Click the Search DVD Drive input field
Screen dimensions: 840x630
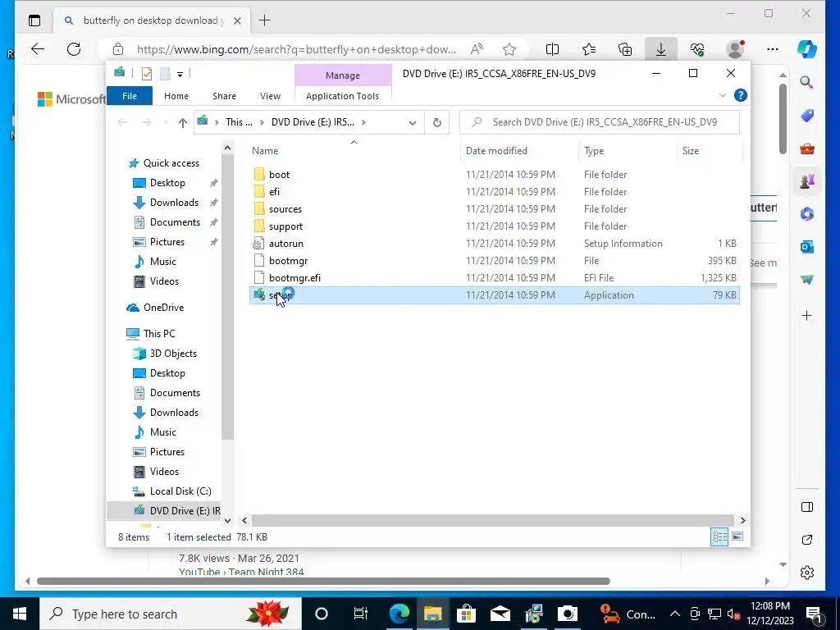click(x=600, y=122)
